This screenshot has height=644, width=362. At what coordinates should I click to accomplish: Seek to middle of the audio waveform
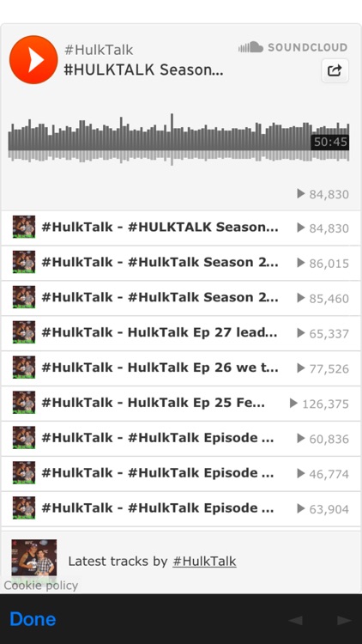[x=178, y=139]
